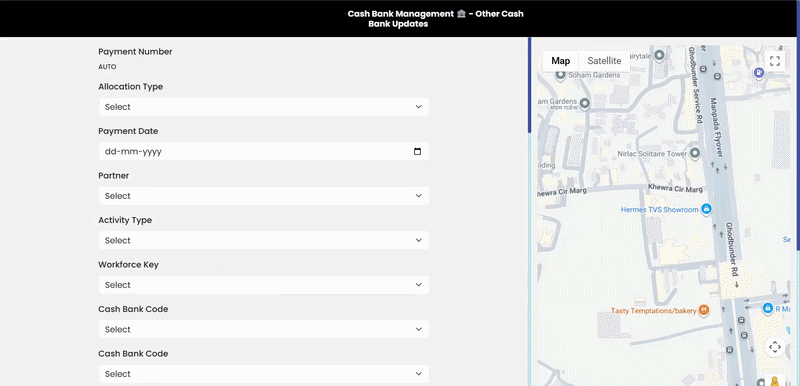This screenshot has height=386, width=800.
Task: Switch the map to Satellite view
Action: (x=604, y=61)
